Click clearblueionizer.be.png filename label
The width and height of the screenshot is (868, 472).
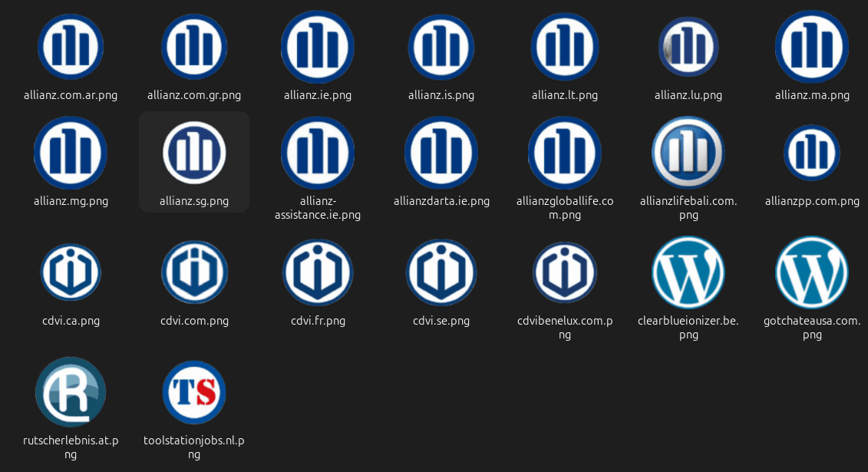(688, 328)
